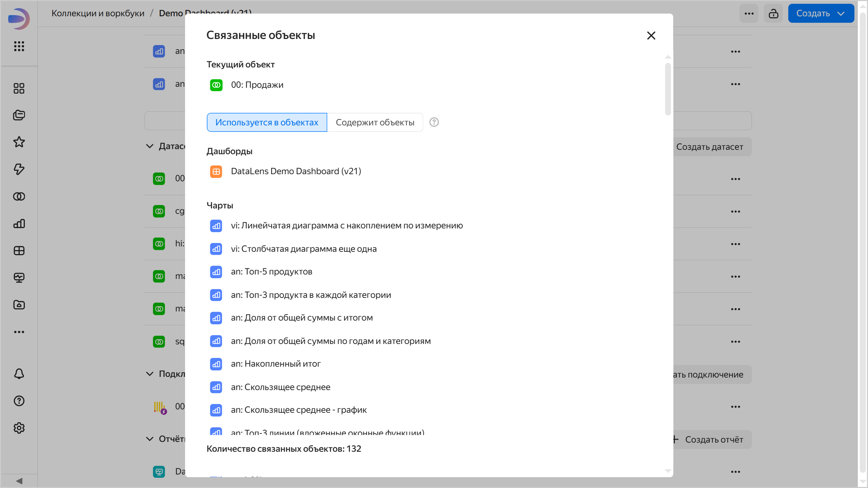Select the 'Используется в объектах' tab
The height and width of the screenshot is (488, 868).
[x=267, y=122]
